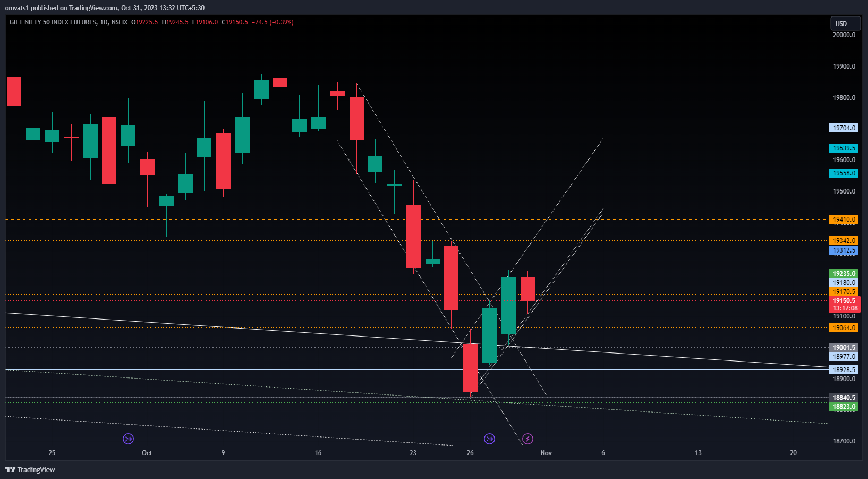Click the orange 19410.0 price label
Screen dimensions: 868x479
coord(844,220)
